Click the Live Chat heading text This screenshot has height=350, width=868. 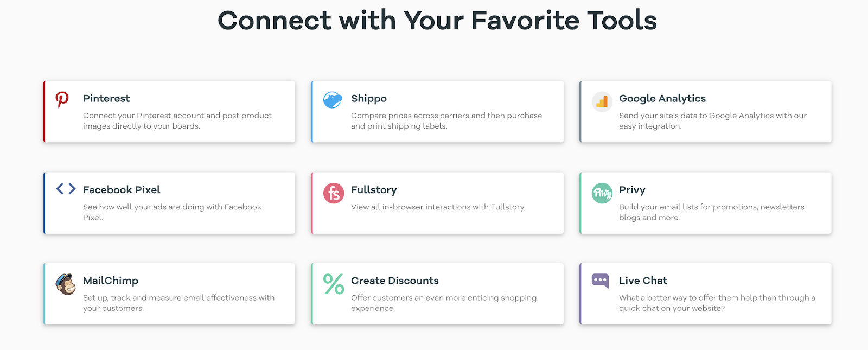(642, 281)
